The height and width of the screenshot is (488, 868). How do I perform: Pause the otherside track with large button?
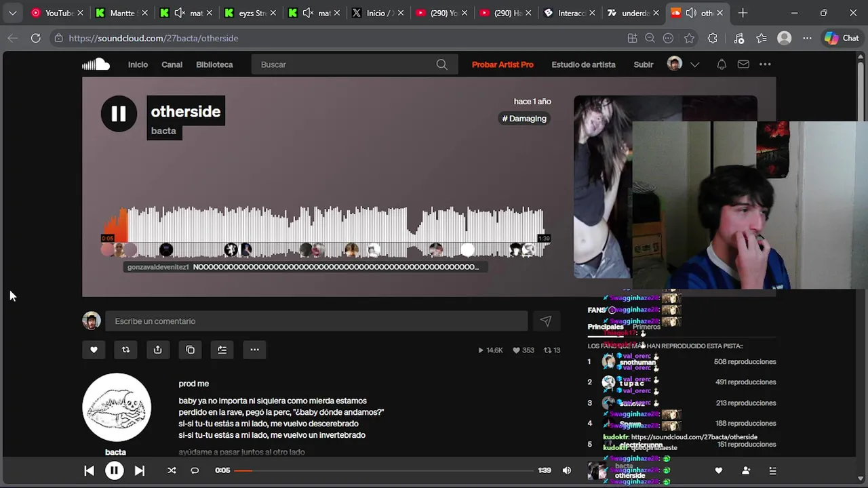coord(119,114)
